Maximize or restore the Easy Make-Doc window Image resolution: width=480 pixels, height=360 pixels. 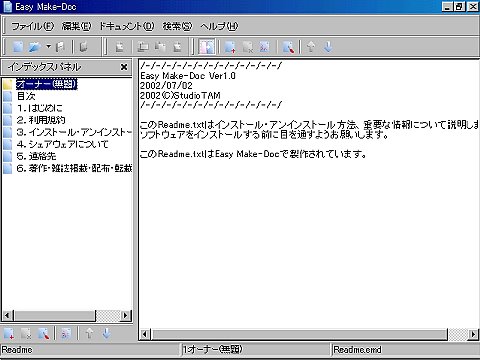460,7
